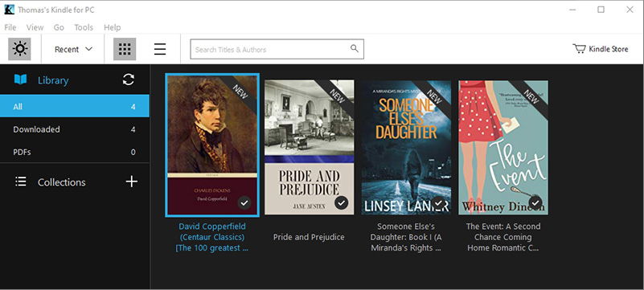
Task: Click The Event title text
Action: click(503, 237)
